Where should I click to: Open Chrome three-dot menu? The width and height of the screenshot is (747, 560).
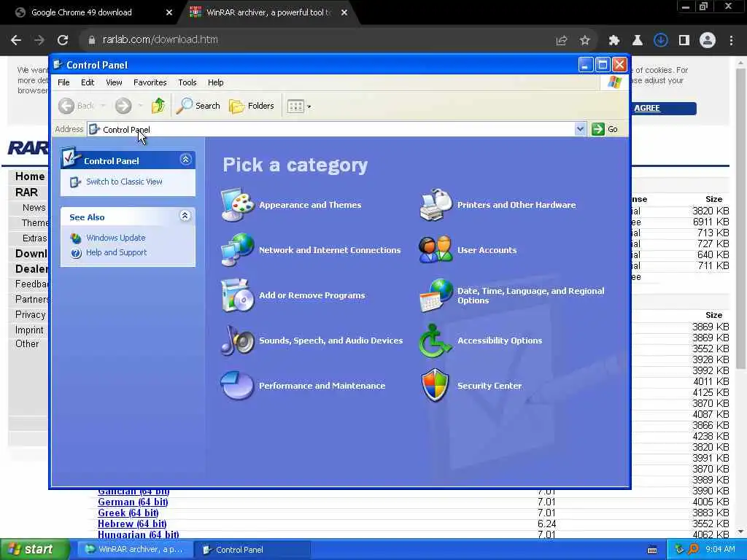pyautogui.click(x=731, y=41)
